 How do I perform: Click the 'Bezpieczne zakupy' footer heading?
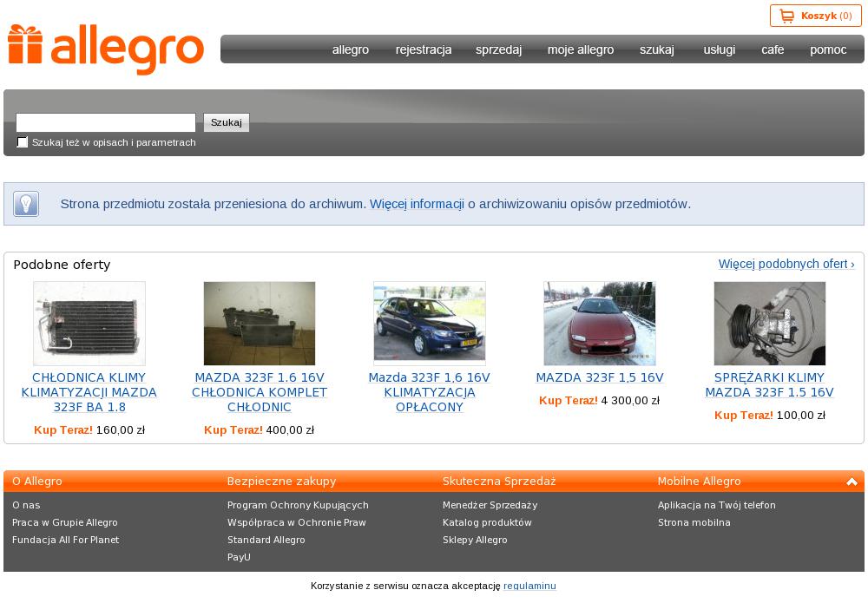click(282, 482)
